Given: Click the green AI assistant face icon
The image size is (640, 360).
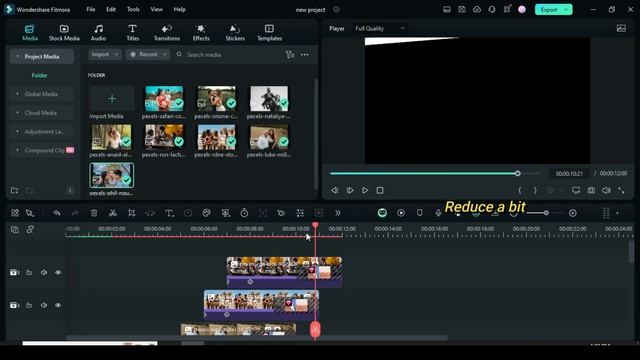Looking at the screenshot, I should pos(382,213).
